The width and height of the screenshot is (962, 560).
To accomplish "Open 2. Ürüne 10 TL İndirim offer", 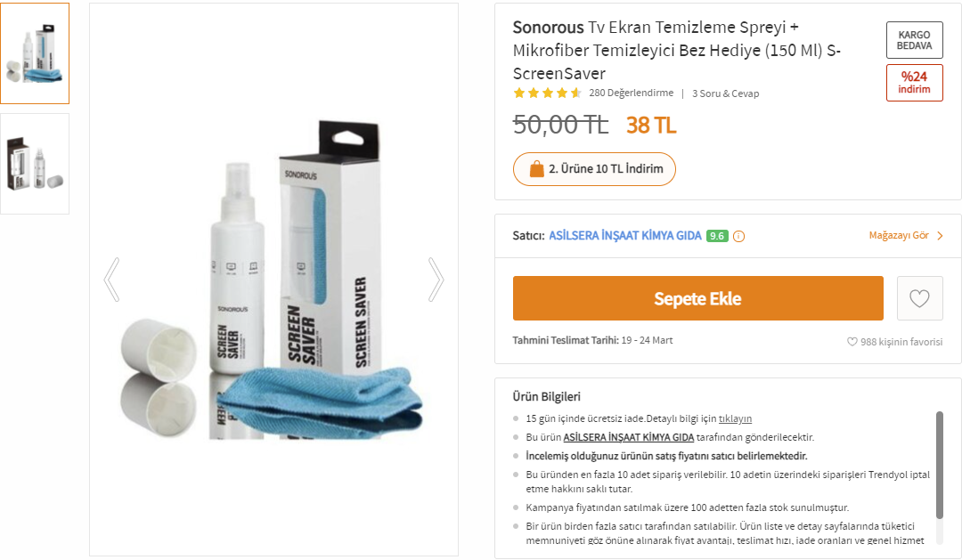I will tap(594, 168).
